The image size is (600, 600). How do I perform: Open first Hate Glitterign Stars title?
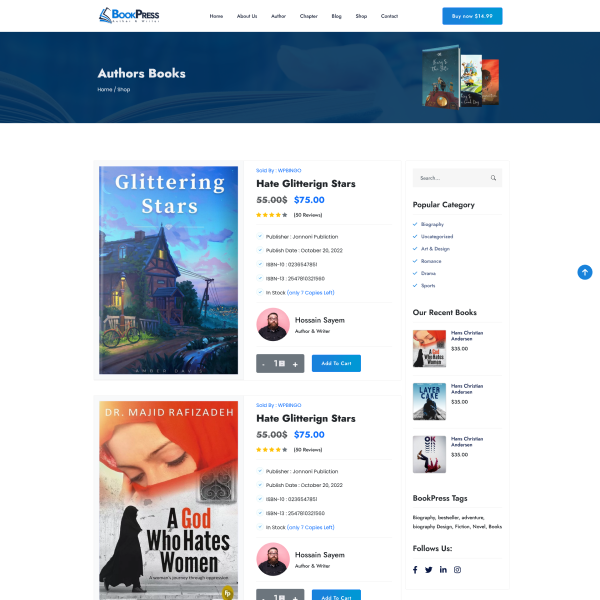point(306,184)
